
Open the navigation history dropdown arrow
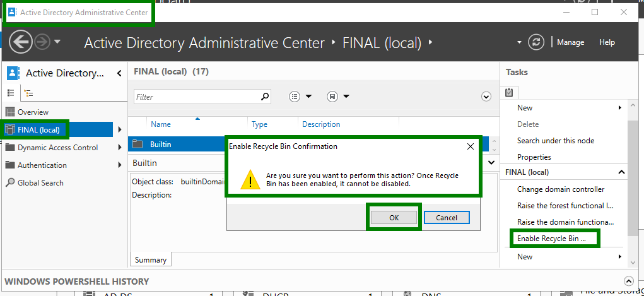pyautogui.click(x=57, y=42)
